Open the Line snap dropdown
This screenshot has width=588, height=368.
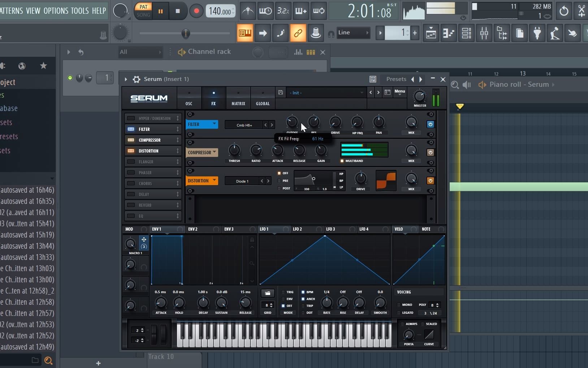click(354, 33)
